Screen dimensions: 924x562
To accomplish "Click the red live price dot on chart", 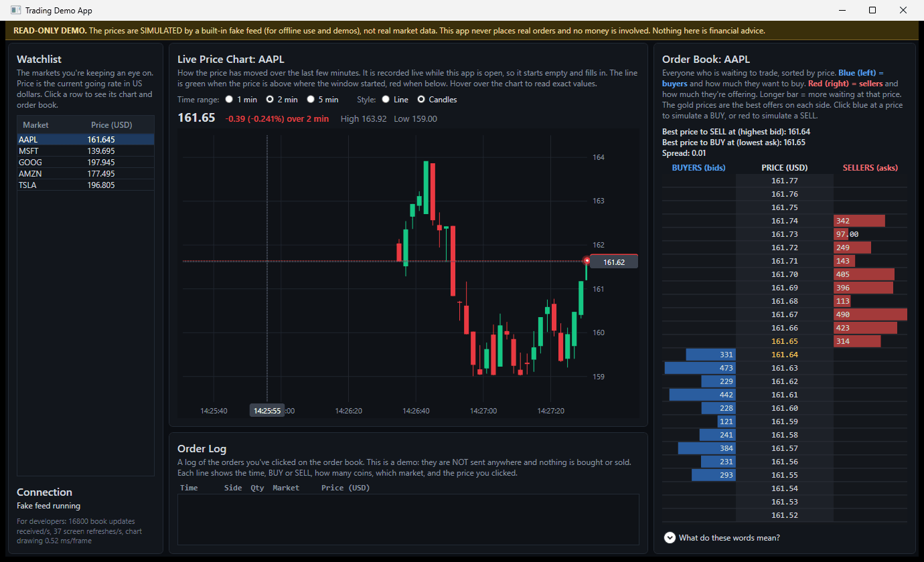I will (587, 260).
